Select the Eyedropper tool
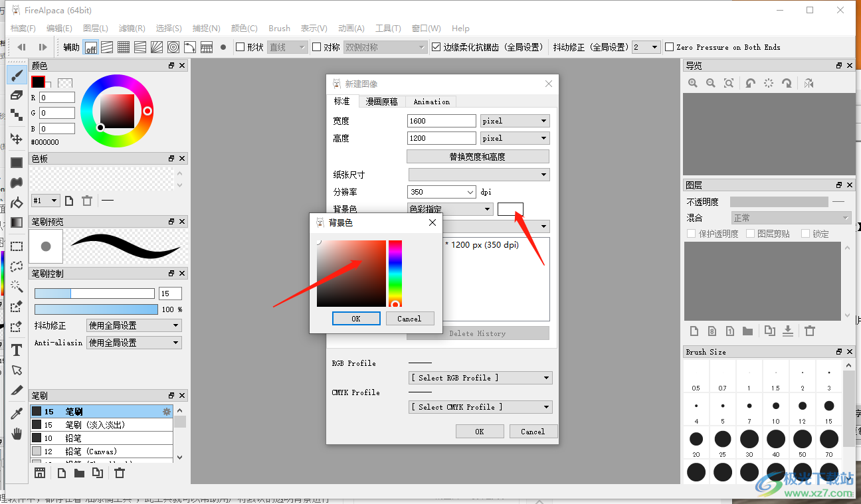 [x=17, y=414]
